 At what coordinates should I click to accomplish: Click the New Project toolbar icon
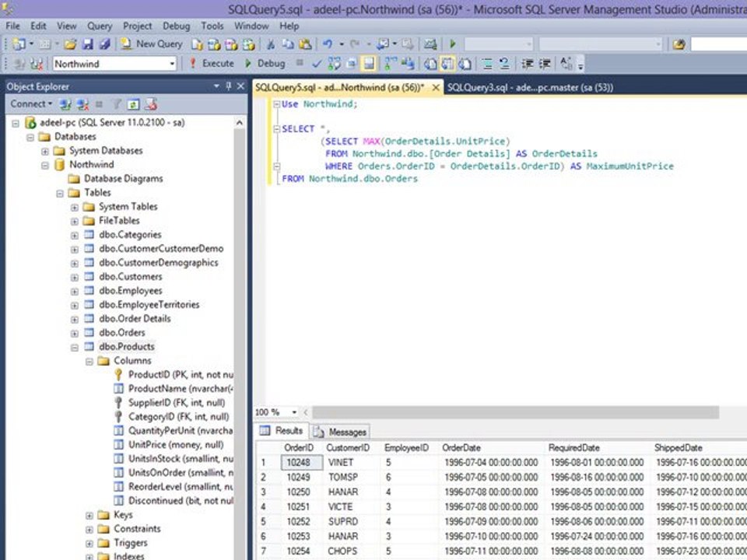tap(19, 44)
